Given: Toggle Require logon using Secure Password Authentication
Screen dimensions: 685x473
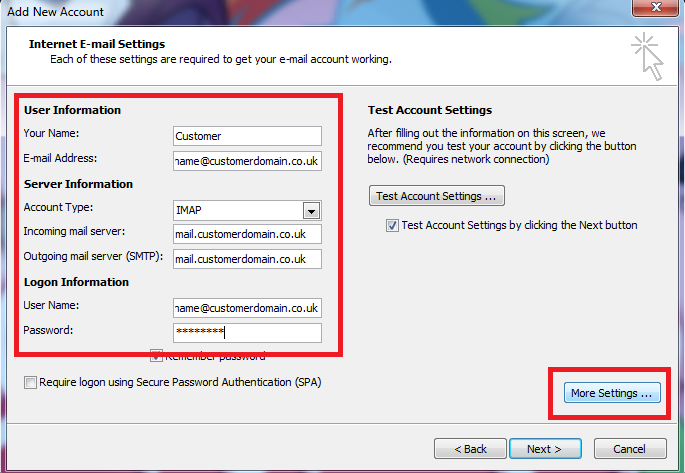Looking at the screenshot, I should click(x=31, y=382).
